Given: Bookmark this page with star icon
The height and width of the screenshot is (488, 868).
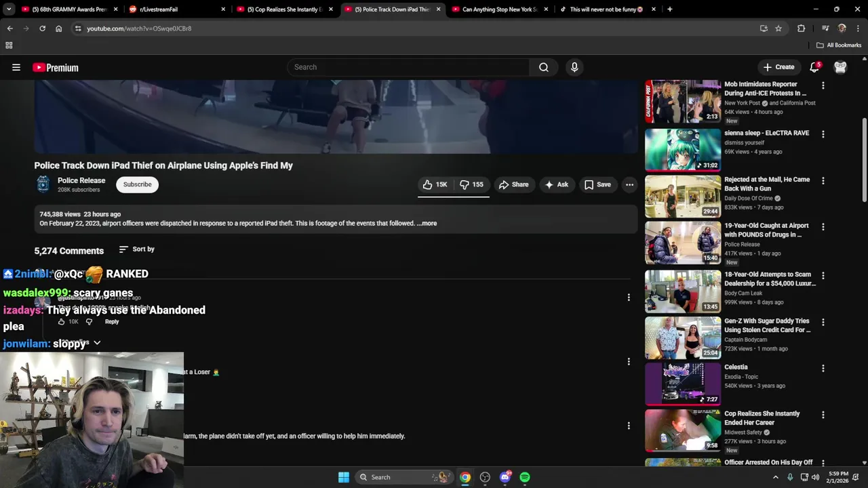Looking at the screenshot, I should [x=778, y=28].
